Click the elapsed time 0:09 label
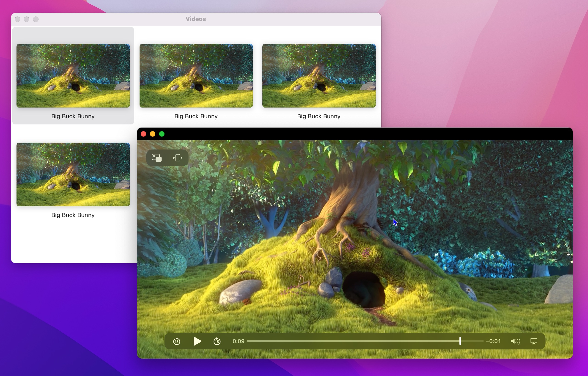This screenshot has height=376, width=588. [238, 341]
